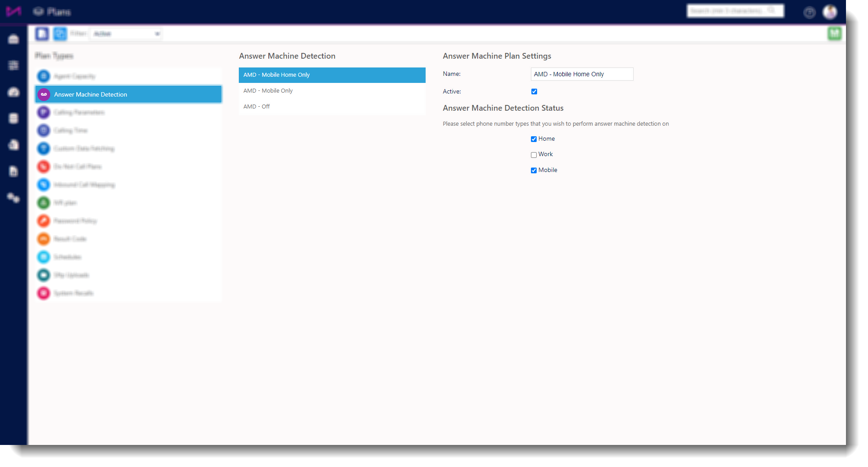Click the gears settings icon in left sidebar

coord(14,198)
